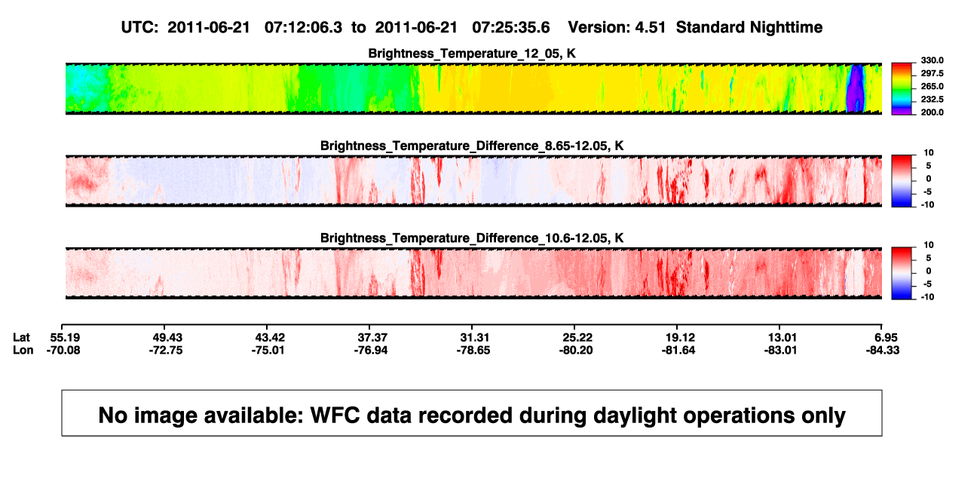Click the No image available WFC message
The height and width of the screenshot is (503, 980).
pyautogui.click(x=472, y=413)
